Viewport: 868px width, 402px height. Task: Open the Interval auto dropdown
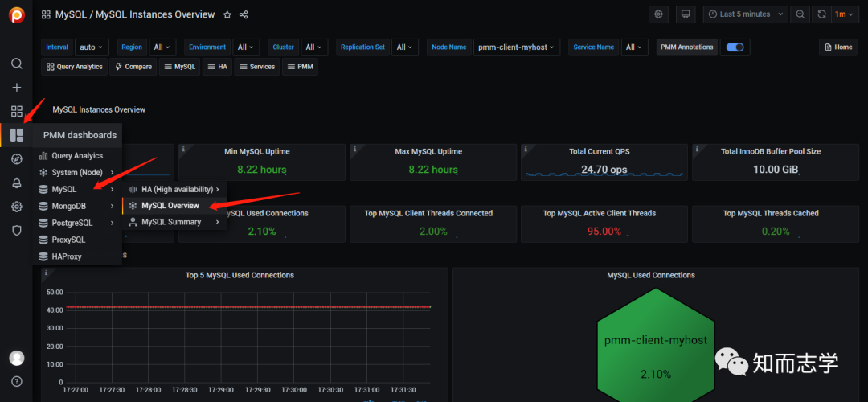pos(92,47)
